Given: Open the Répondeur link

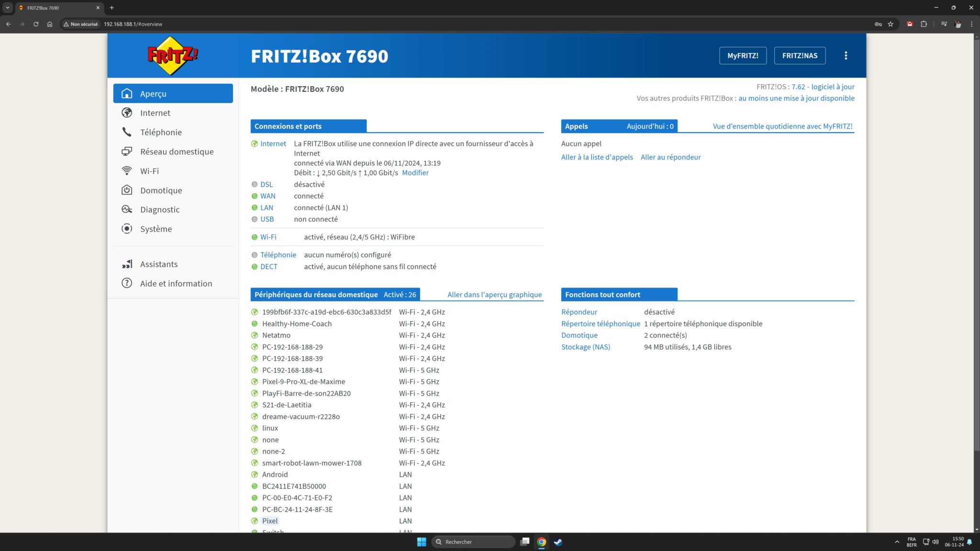Looking at the screenshot, I should coord(579,312).
